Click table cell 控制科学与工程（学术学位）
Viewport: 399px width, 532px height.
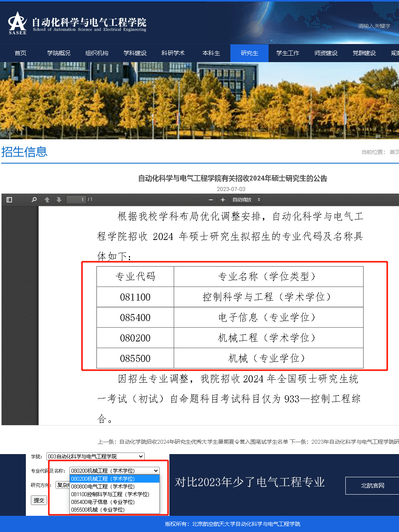coord(269,297)
